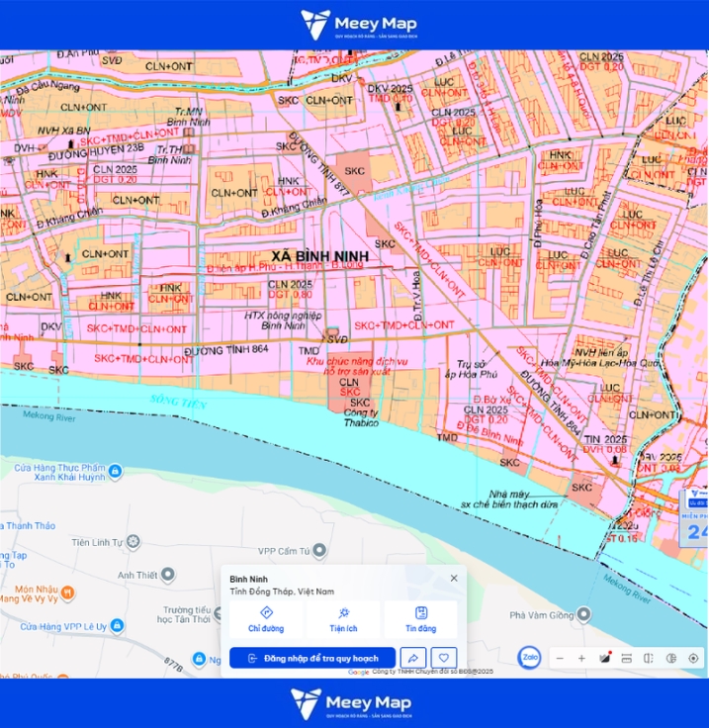709x728 pixels.
Task: Click the Đ.Bờ Xe street label
Action: 492,400
